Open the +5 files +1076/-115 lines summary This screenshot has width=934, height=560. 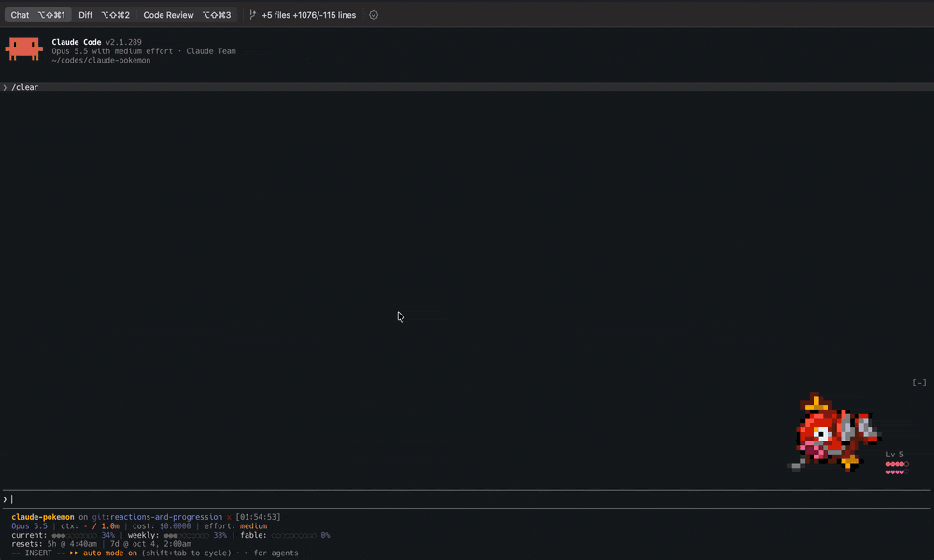coord(308,15)
